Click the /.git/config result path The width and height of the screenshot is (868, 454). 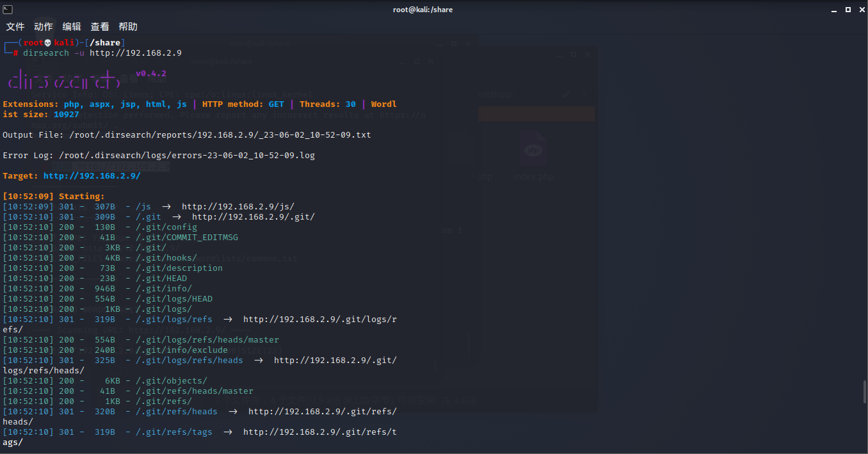coord(166,227)
